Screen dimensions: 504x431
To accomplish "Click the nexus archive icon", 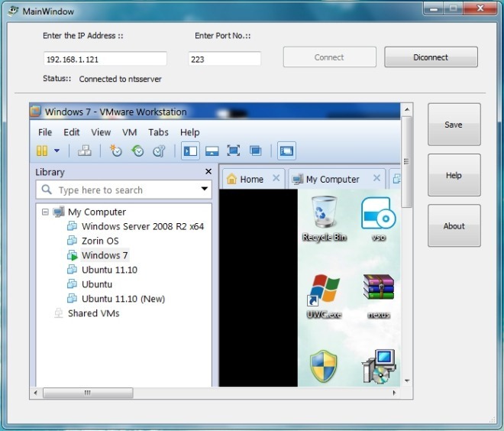I will coord(379,297).
